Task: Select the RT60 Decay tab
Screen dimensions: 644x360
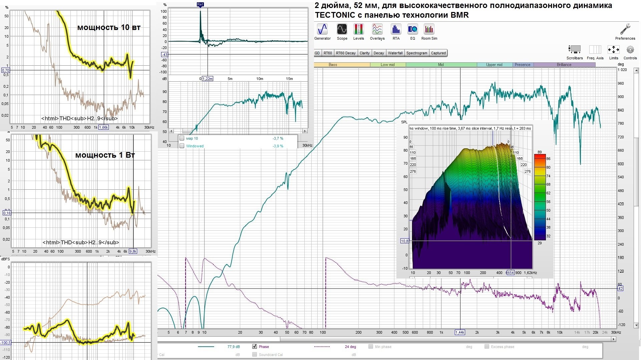Action: tap(345, 53)
